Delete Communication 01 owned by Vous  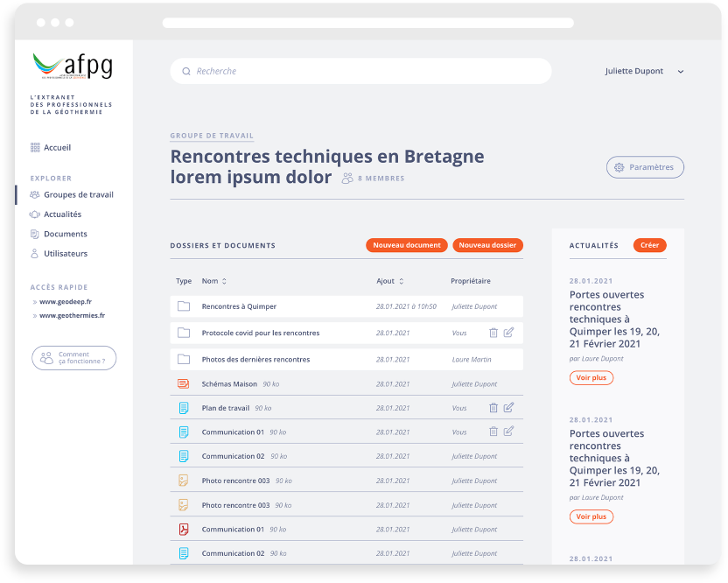(x=493, y=432)
